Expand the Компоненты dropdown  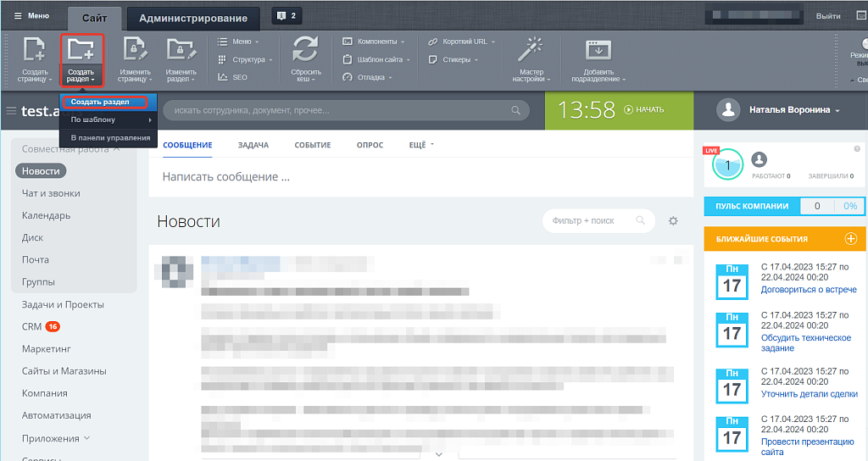coord(374,42)
